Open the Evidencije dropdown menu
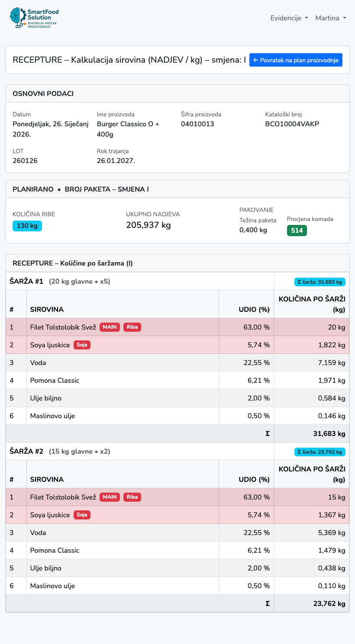The image size is (355, 644). (289, 18)
